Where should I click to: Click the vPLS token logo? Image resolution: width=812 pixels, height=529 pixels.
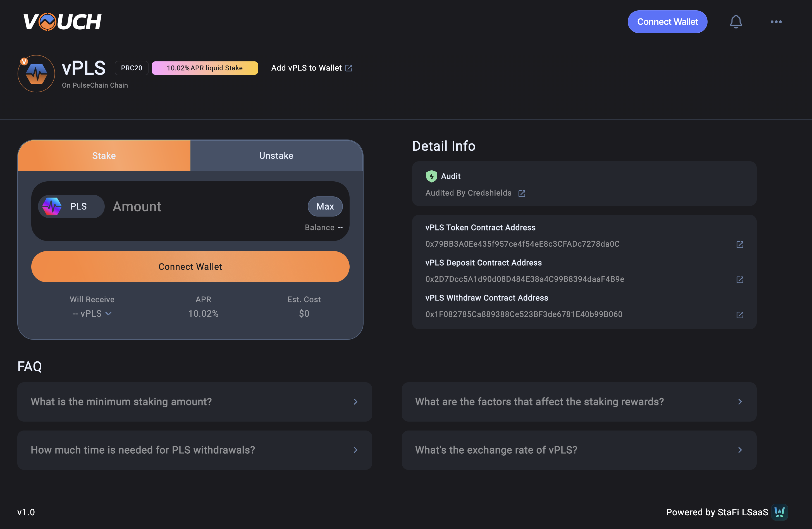[37, 74]
